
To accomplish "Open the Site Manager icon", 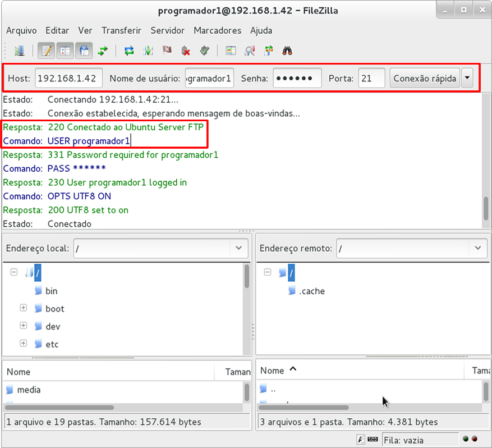I will (20, 51).
